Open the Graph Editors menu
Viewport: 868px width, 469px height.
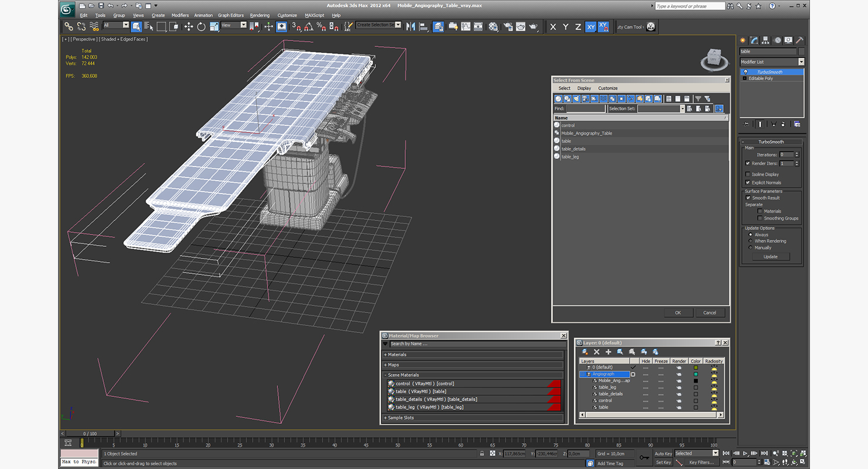point(230,15)
